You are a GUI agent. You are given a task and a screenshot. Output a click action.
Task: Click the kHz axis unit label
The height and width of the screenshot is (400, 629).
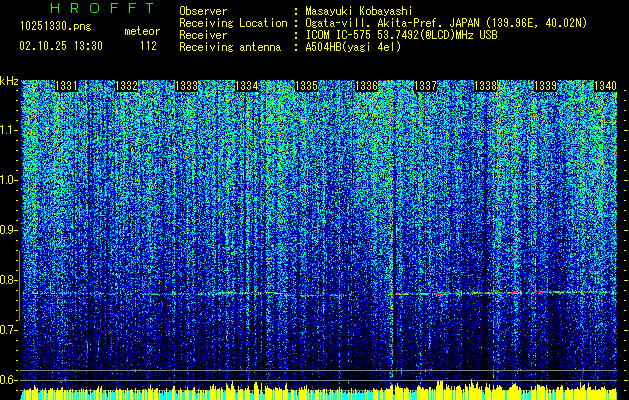tap(9, 81)
